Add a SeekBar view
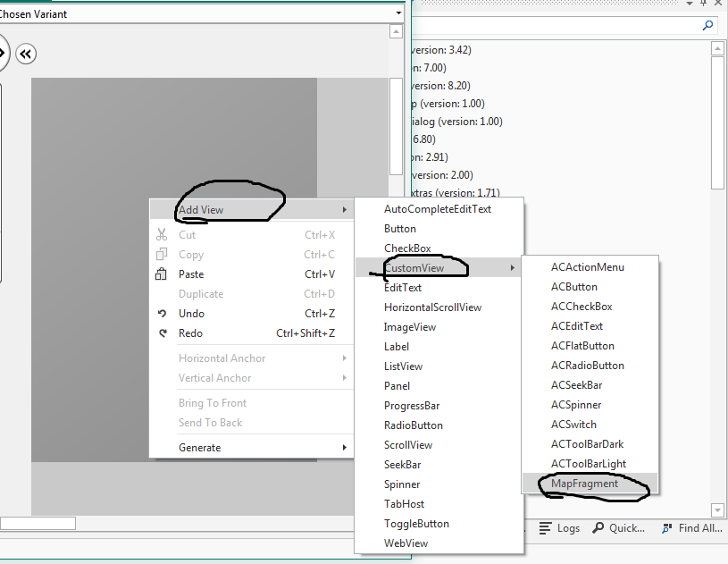The image size is (728, 564). 402,465
